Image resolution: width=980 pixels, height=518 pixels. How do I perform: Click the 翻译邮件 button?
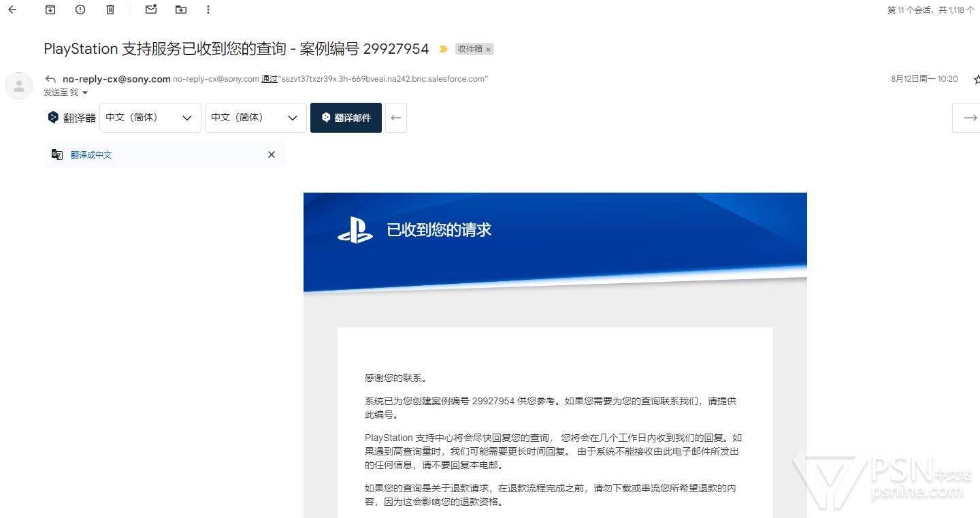(346, 118)
